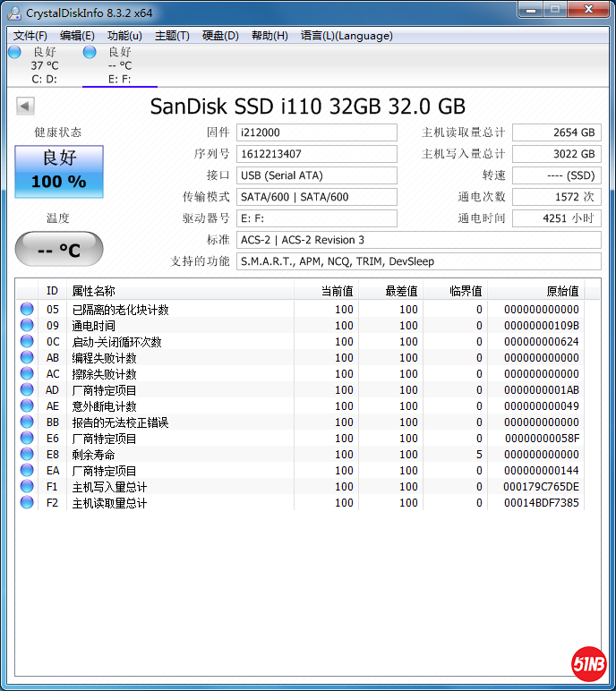Image resolution: width=616 pixels, height=691 pixels.
Task: Select the E: F: disk status orb
Action: pyautogui.click(x=90, y=53)
